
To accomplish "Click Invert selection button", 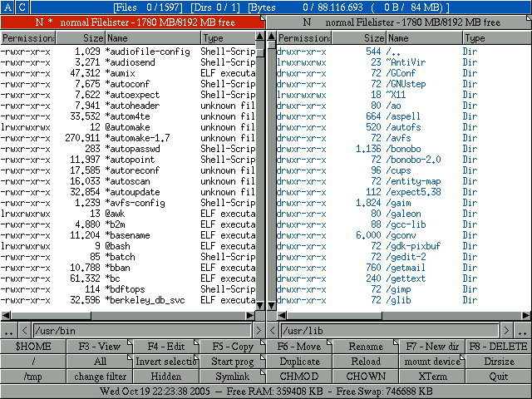I will coord(166,362).
